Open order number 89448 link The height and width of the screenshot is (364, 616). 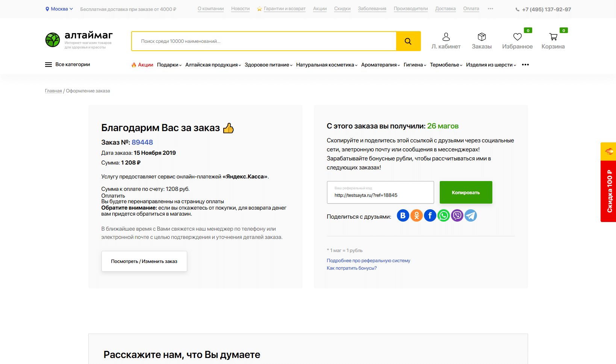click(142, 142)
